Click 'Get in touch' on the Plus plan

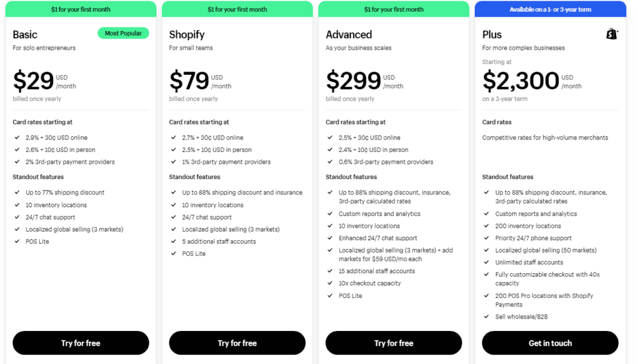550,343
